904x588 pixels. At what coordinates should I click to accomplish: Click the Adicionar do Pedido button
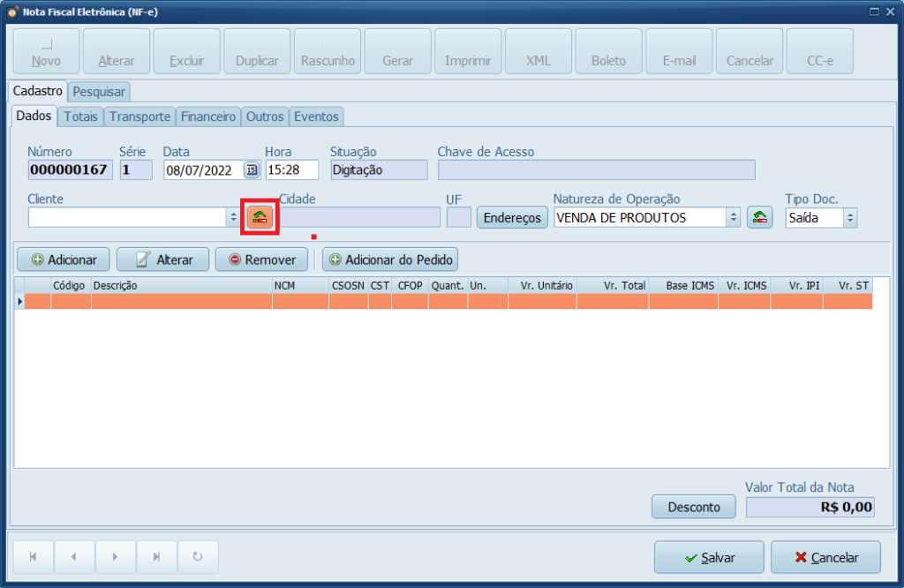click(390, 260)
